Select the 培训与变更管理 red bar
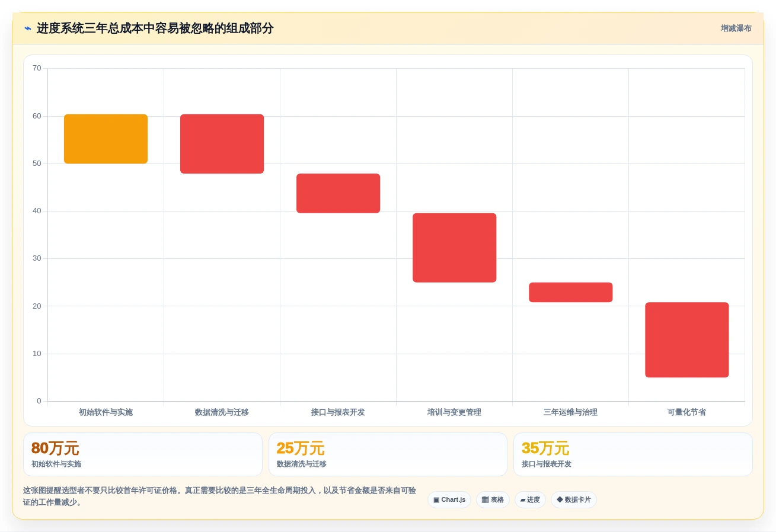 (x=454, y=248)
